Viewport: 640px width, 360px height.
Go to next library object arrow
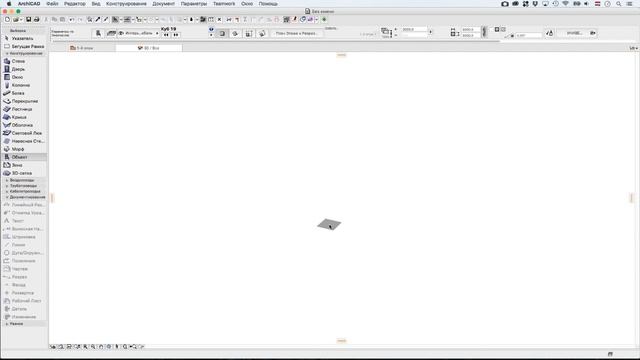tap(176, 35)
